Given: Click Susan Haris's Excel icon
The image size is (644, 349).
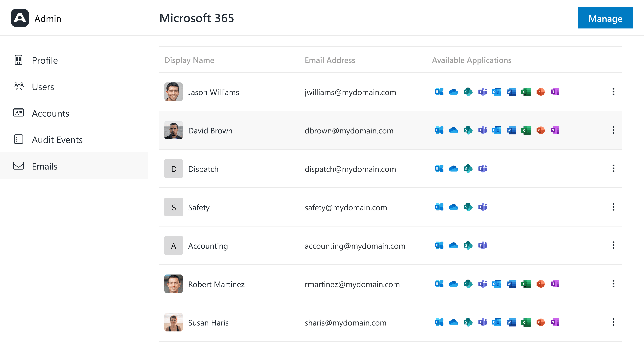Looking at the screenshot, I should 526,323.
